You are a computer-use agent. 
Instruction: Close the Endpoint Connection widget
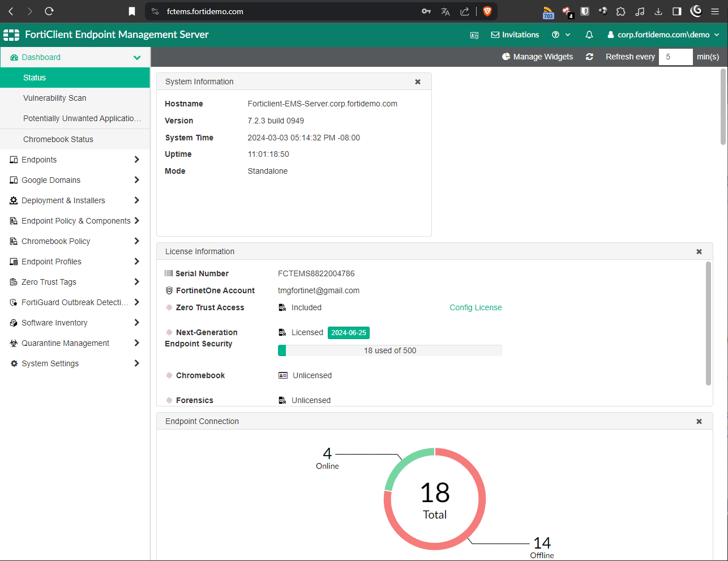click(699, 421)
